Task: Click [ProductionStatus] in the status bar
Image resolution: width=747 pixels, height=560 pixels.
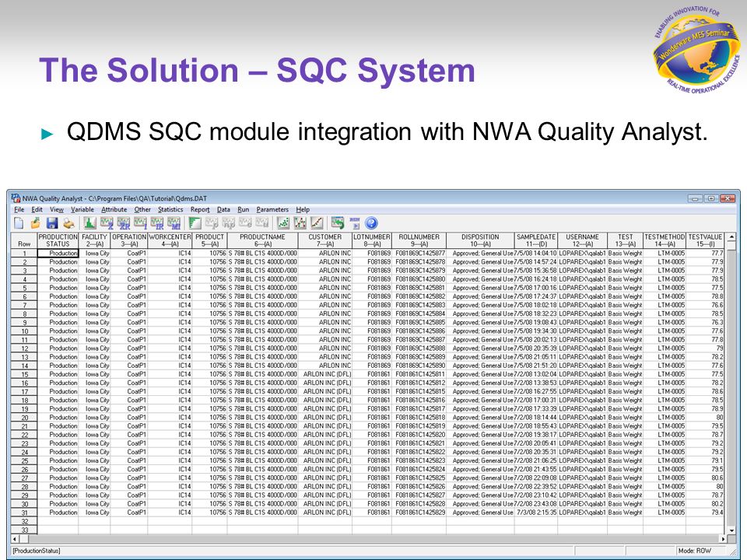Action: pos(37,551)
